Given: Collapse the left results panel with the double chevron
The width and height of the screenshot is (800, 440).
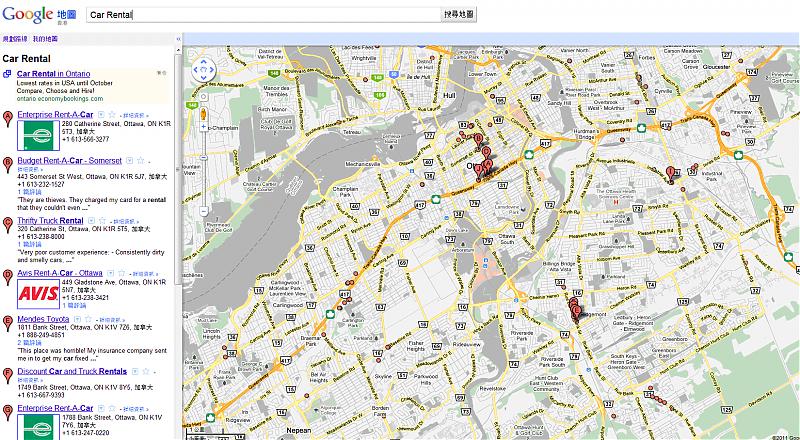Looking at the screenshot, I should tap(178, 39).
